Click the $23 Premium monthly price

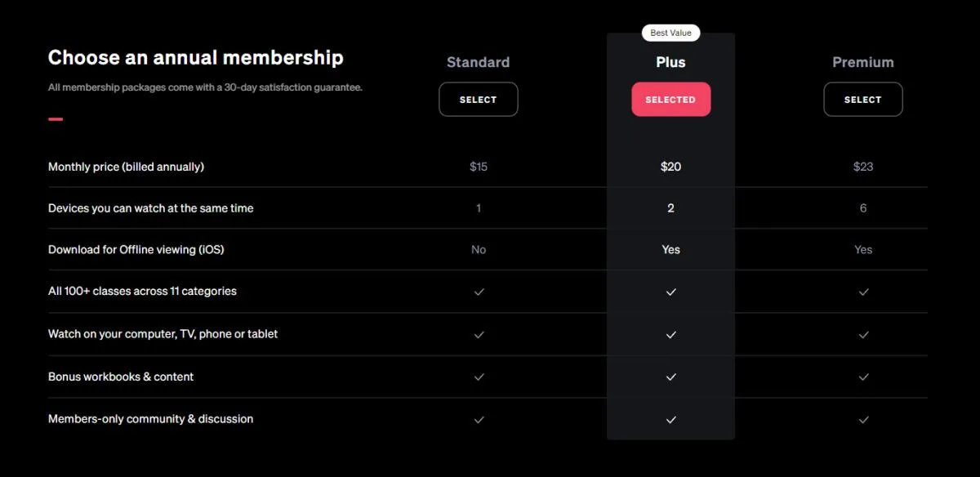[863, 167]
